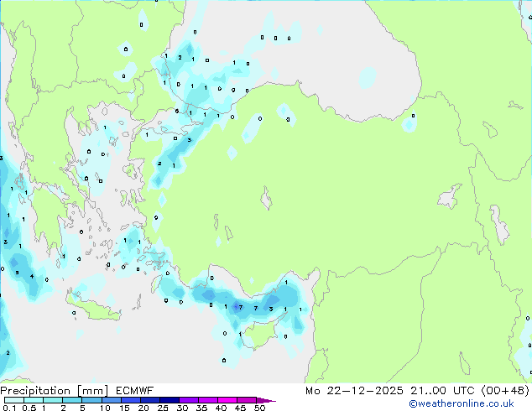Click the 25–30 mm dark blue legend box
The width and height of the screenshot is (532, 411).
point(169,400)
